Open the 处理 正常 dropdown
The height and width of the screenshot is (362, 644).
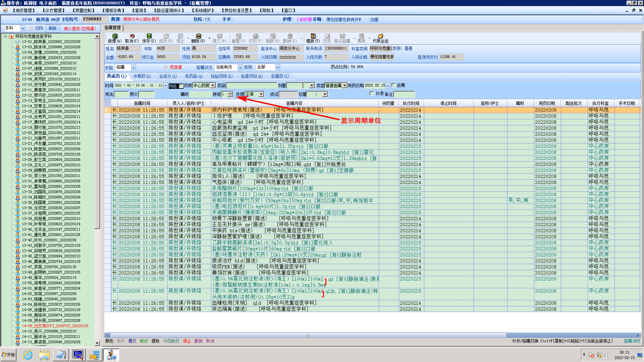(x=261, y=95)
